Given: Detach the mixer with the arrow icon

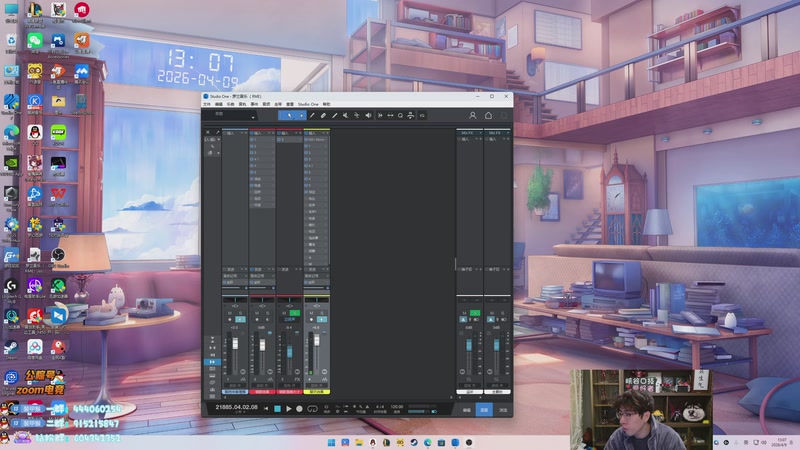Looking at the screenshot, I should 217,132.
